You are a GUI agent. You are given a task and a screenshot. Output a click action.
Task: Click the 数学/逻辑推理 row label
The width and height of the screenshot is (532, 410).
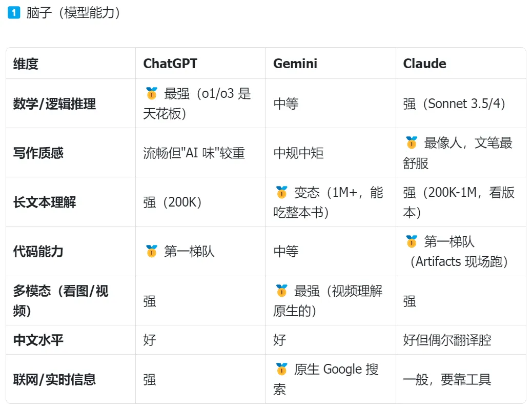[54, 104]
